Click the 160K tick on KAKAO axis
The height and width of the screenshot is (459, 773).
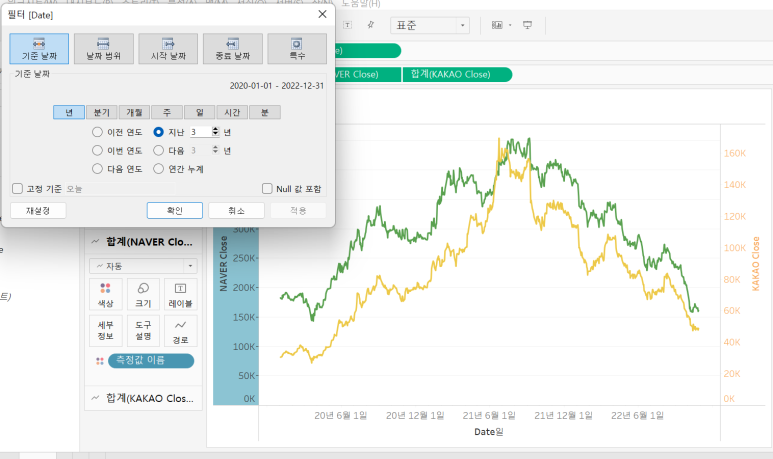pyautogui.click(x=735, y=153)
